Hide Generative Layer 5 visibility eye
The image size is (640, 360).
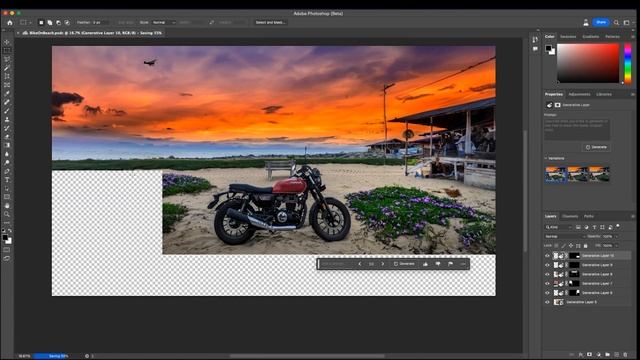pos(547,302)
